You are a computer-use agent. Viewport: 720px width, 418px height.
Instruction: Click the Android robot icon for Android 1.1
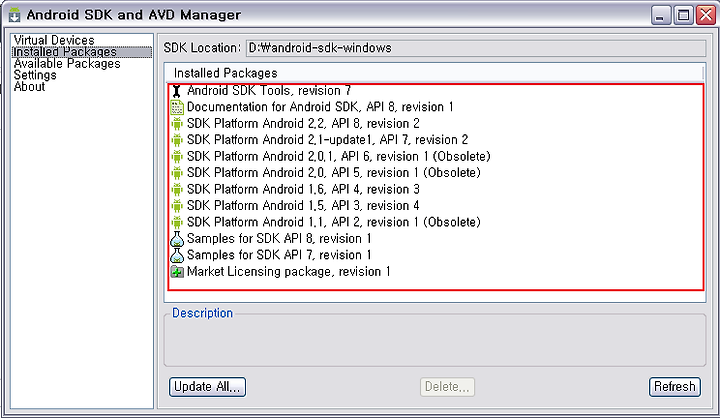point(177,222)
